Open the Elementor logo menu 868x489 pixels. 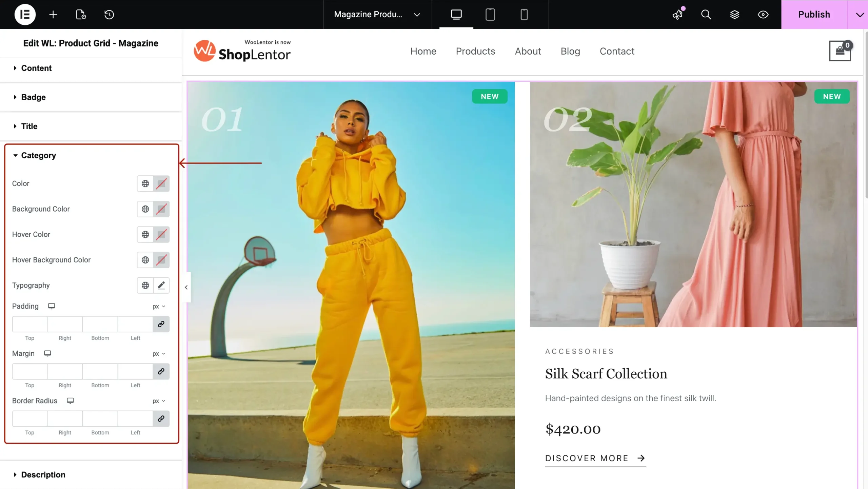point(25,14)
